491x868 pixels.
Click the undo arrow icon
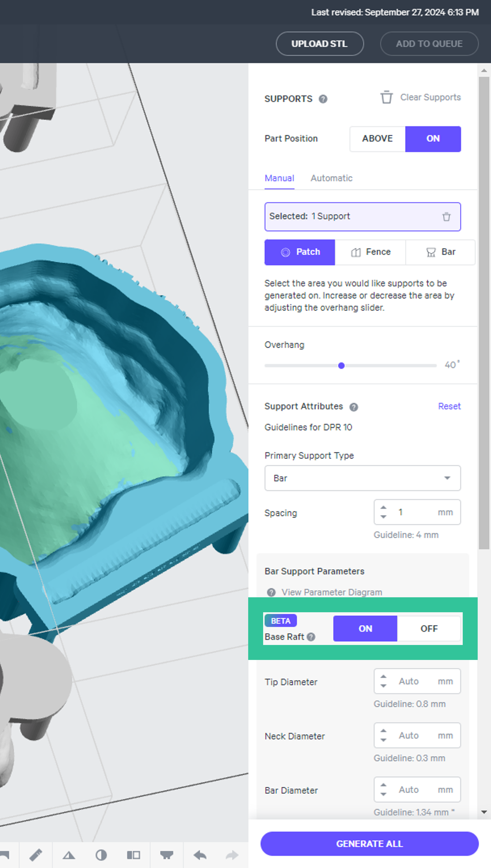click(200, 855)
